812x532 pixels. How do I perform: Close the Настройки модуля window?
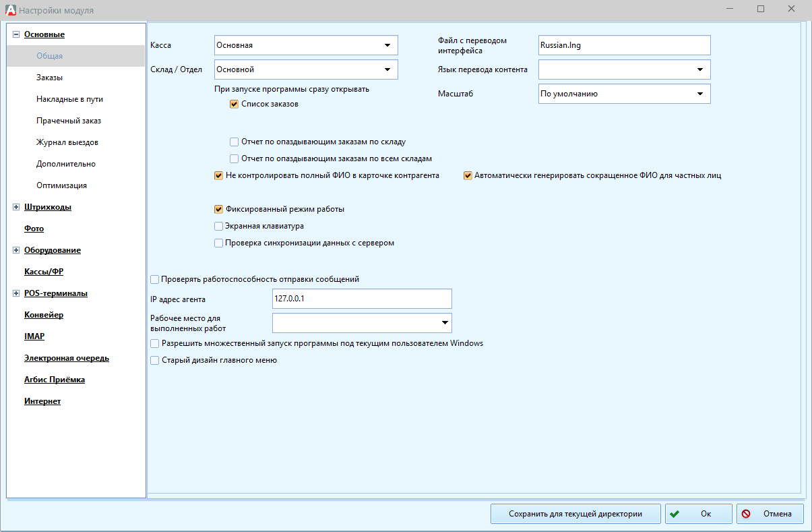pos(791,9)
